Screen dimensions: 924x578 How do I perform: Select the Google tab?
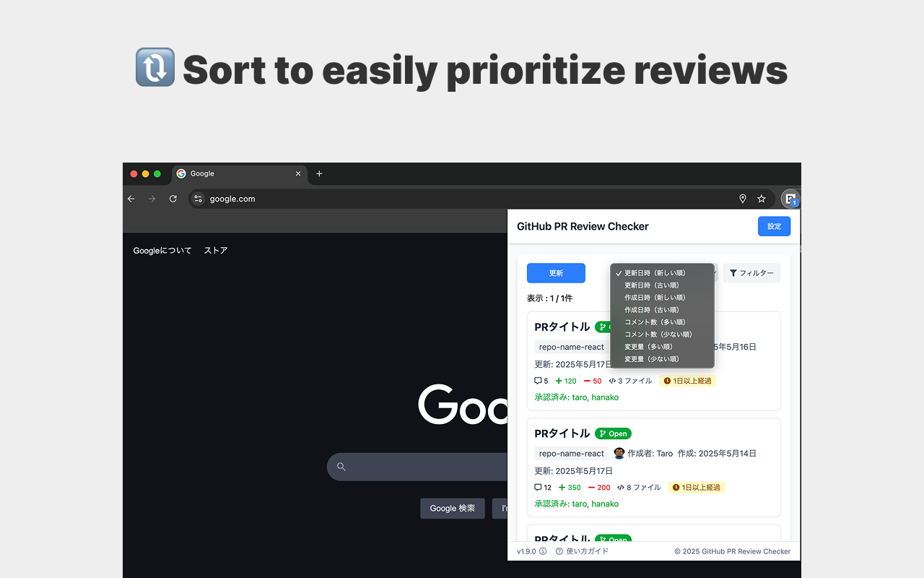240,173
